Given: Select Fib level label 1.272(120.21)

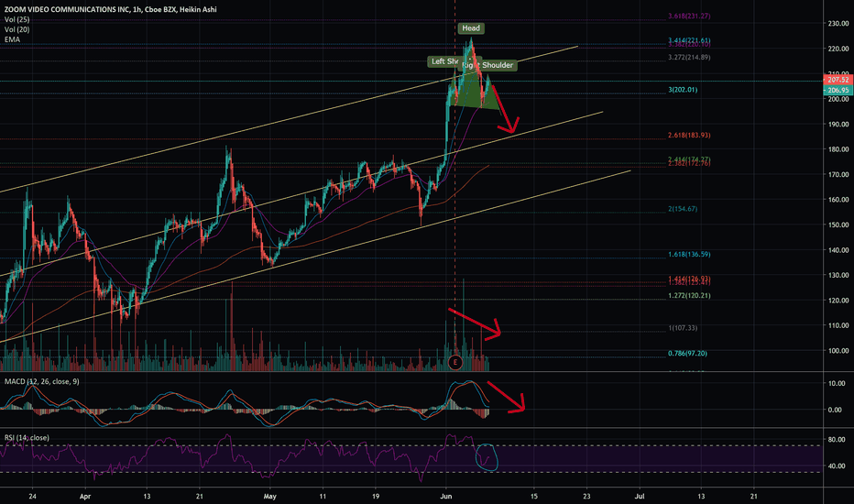Looking at the screenshot, I should point(689,296).
